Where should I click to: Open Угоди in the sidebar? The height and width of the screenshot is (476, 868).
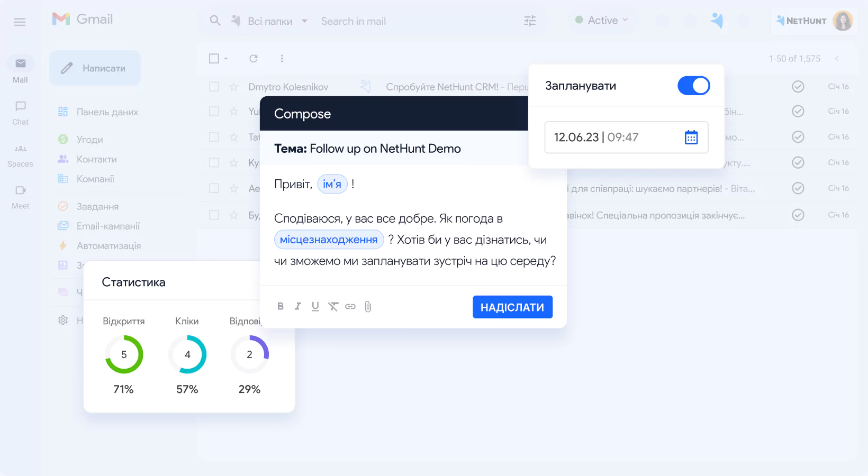[x=81, y=139]
